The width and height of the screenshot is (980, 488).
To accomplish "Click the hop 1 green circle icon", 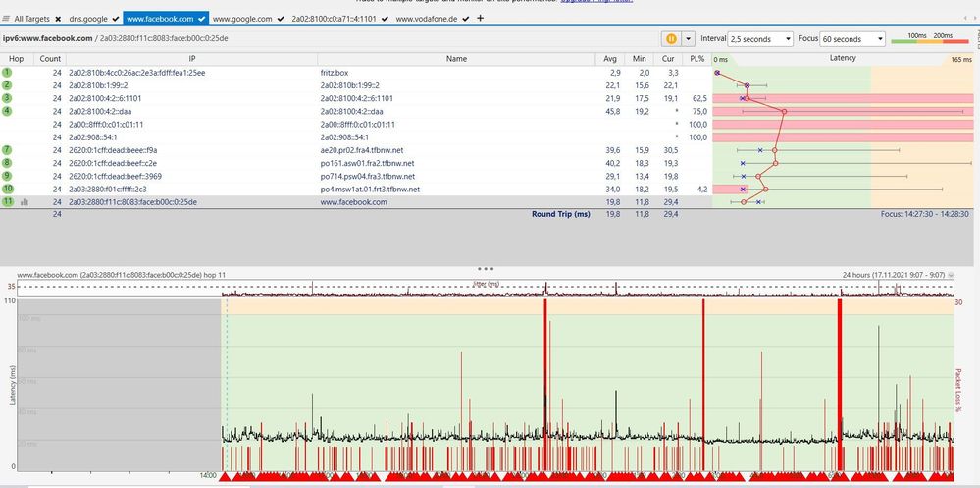I will (7, 72).
